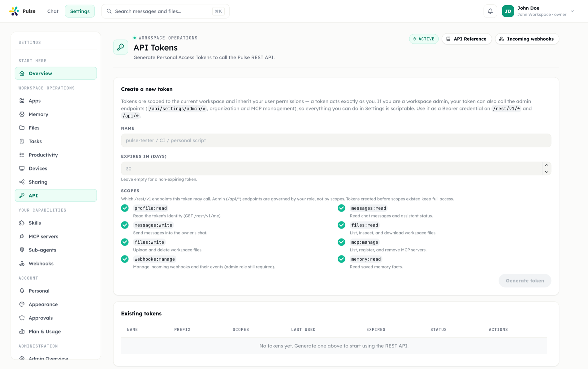Click the Overview home icon
The width and height of the screenshot is (588, 369).
click(22, 73)
